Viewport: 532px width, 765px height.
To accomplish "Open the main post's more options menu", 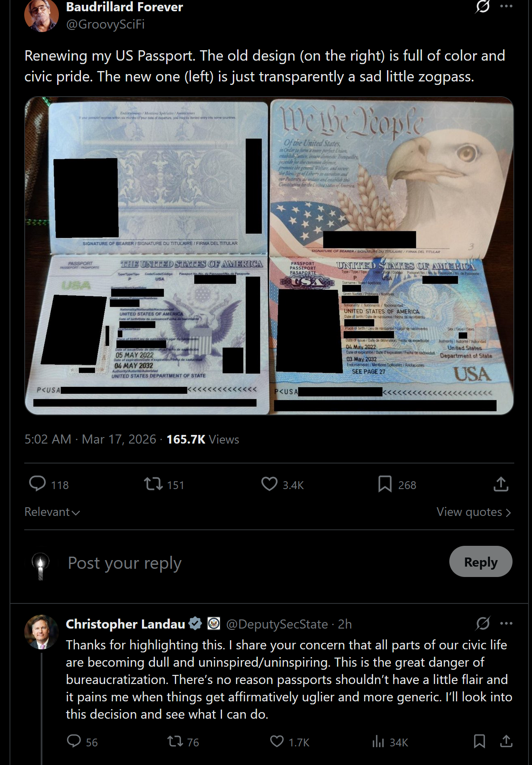I will pyautogui.click(x=506, y=6).
